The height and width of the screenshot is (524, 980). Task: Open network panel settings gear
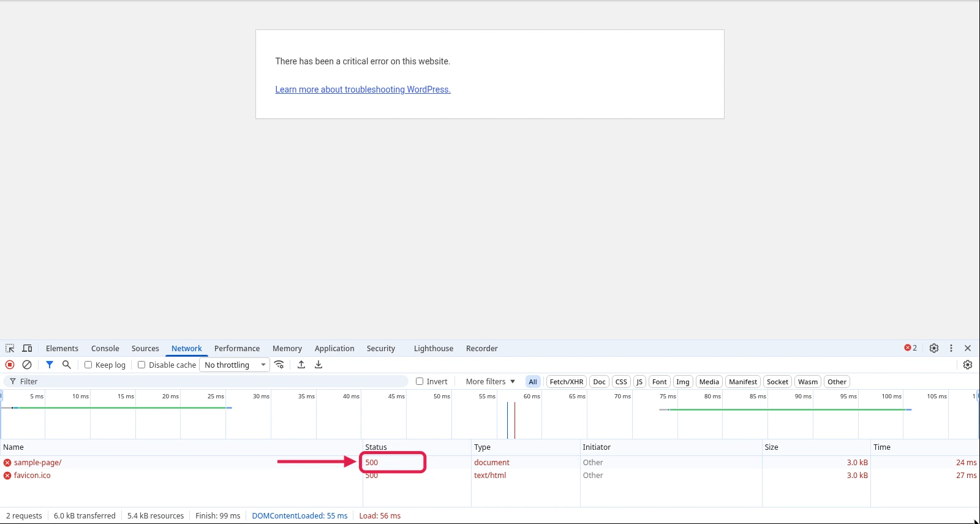pos(968,365)
